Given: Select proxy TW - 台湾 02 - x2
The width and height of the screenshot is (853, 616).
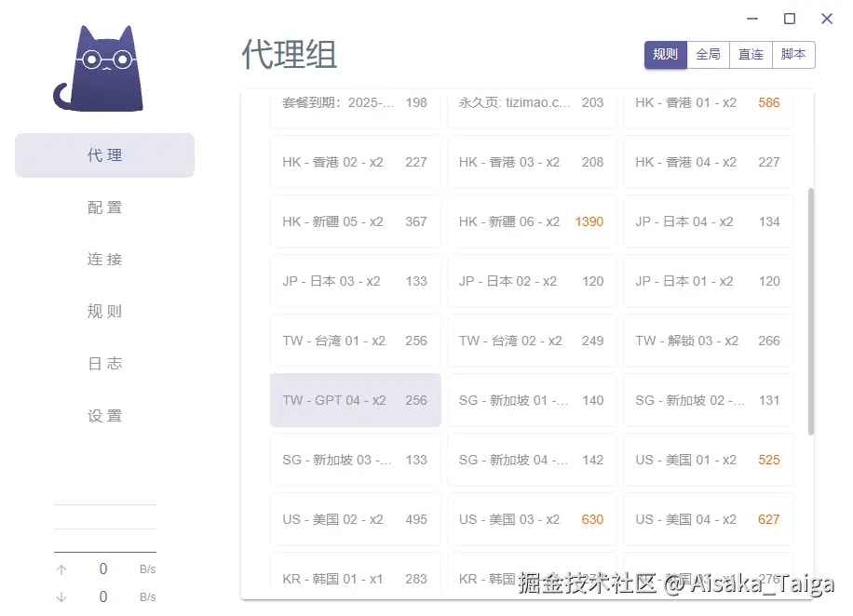Looking at the screenshot, I should pyautogui.click(x=532, y=341).
